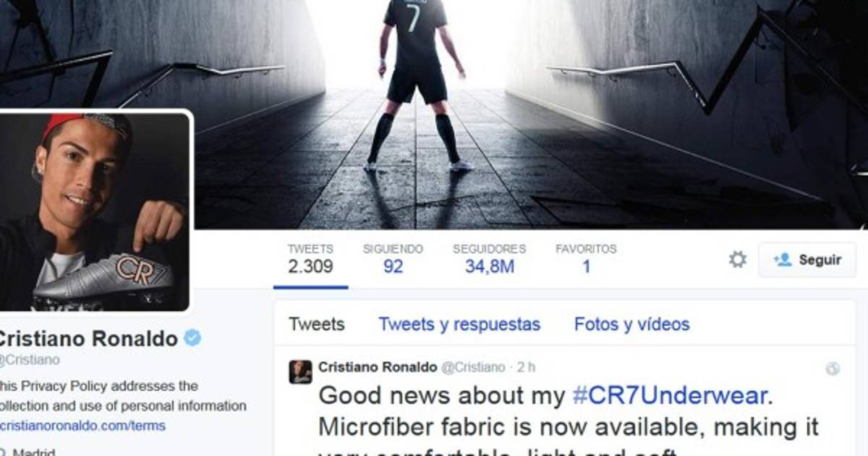Select the Tweets tab in timeline
This screenshot has height=456, width=868.
317,324
